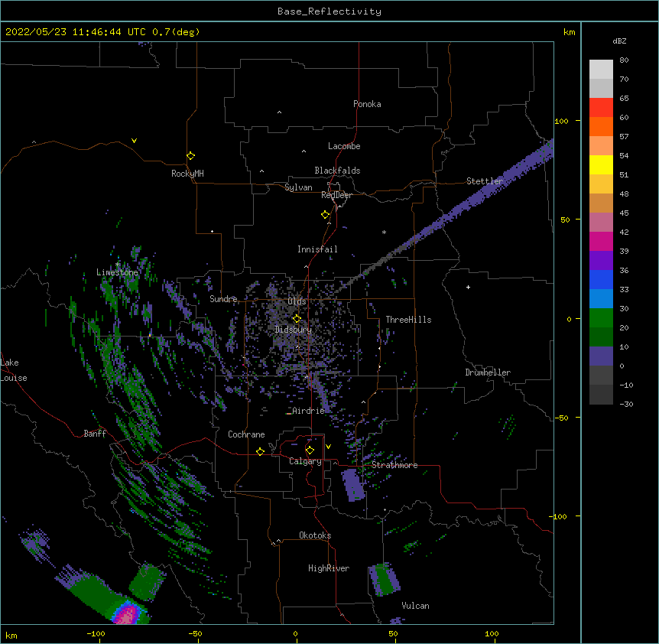The width and height of the screenshot is (659, 644).
Task: Click the Strathmore town label
Action: [x=394, y=465]
